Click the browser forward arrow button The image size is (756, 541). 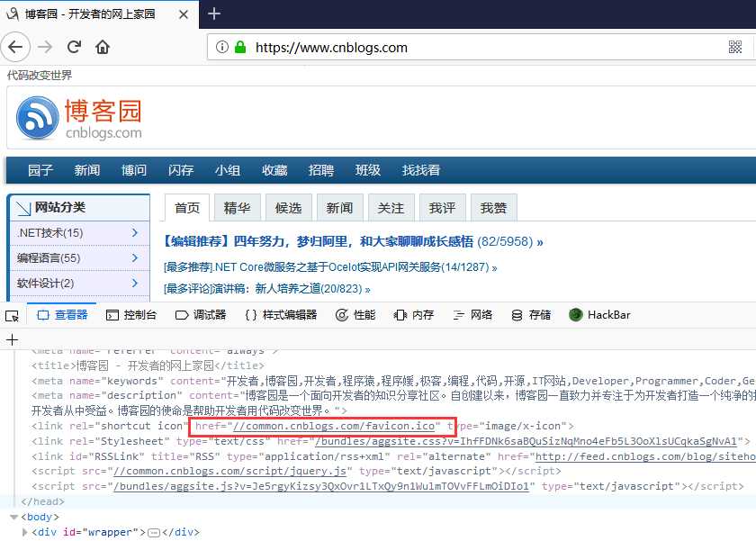[x=45, y=47]
